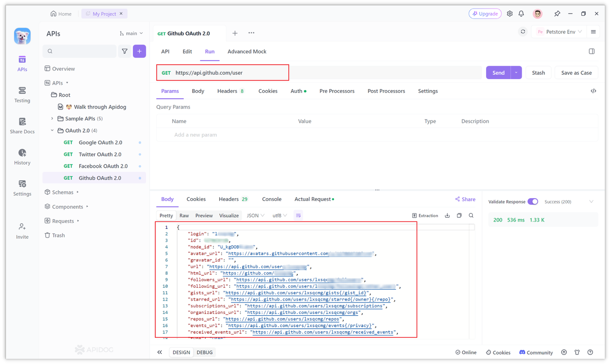Download the response body
The width and height of the screenshot is (610, 364).
(x=447, y=215)
